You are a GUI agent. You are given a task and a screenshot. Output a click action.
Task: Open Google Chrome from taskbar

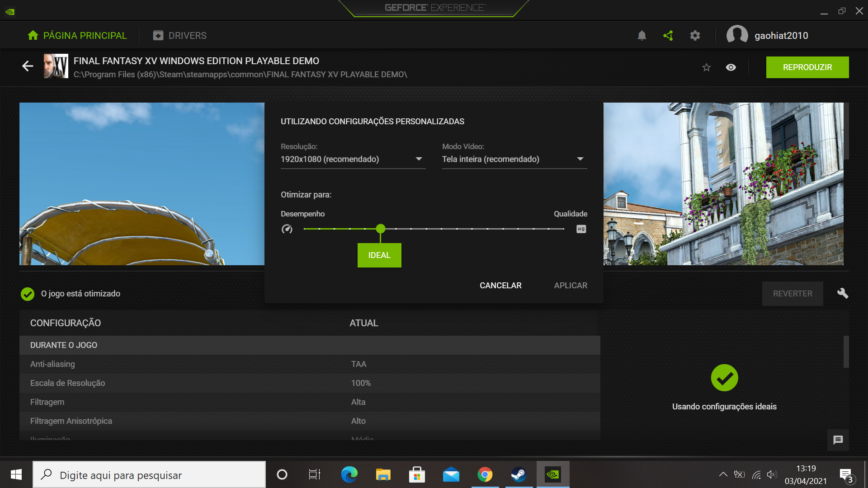(x=485, y=474)
